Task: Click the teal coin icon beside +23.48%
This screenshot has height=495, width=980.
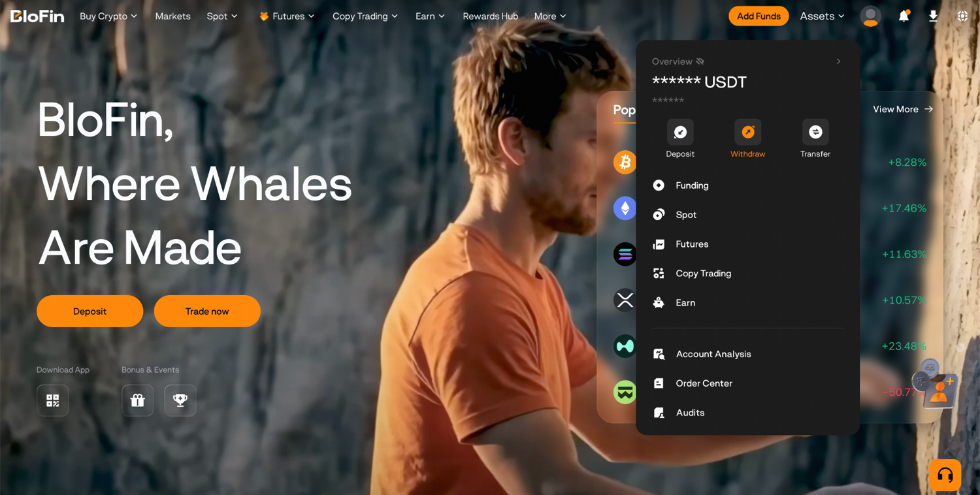Action: 625,346
